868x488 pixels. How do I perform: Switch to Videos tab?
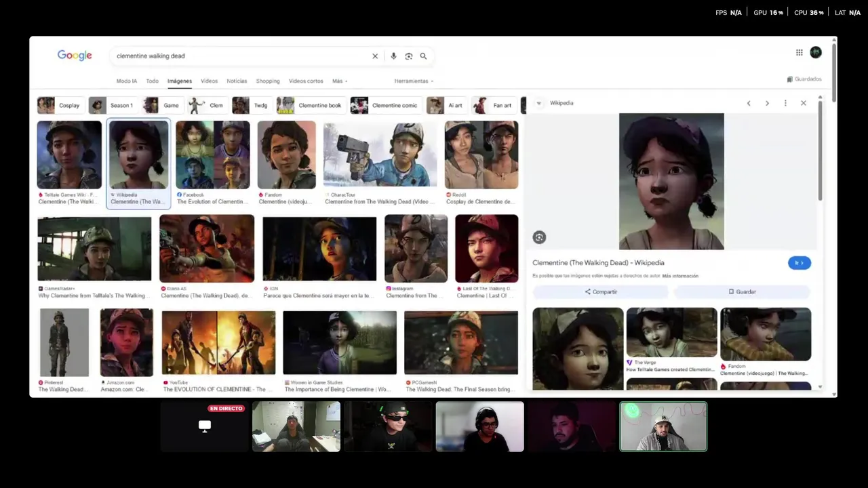point(210,81)
